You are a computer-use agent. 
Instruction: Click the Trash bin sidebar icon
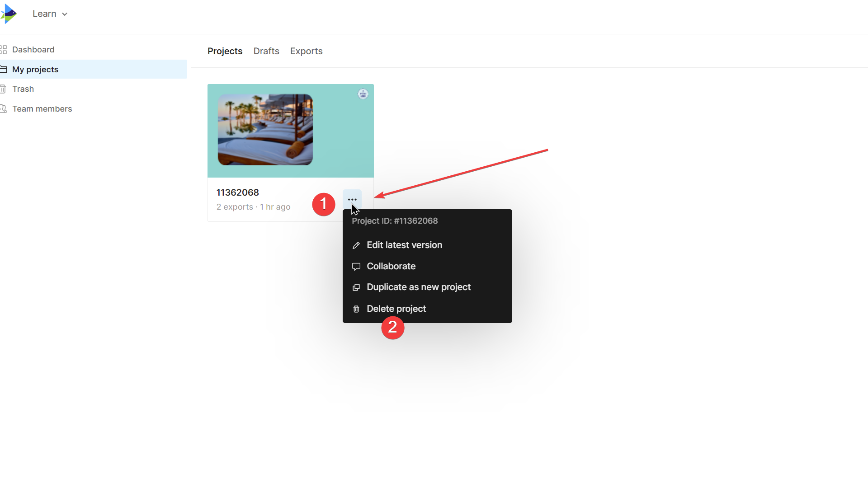point(3,89)
